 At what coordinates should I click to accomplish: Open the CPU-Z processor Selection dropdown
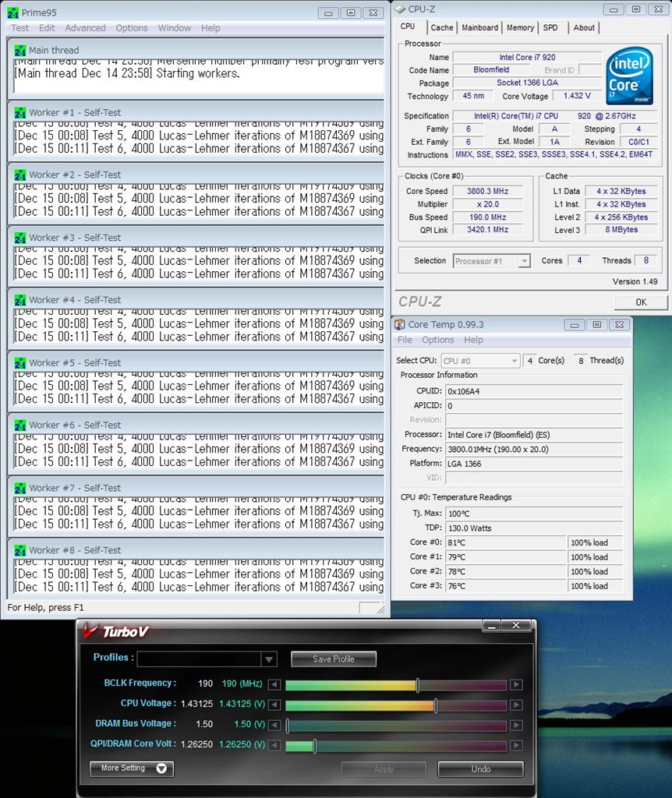pos(492,261)
